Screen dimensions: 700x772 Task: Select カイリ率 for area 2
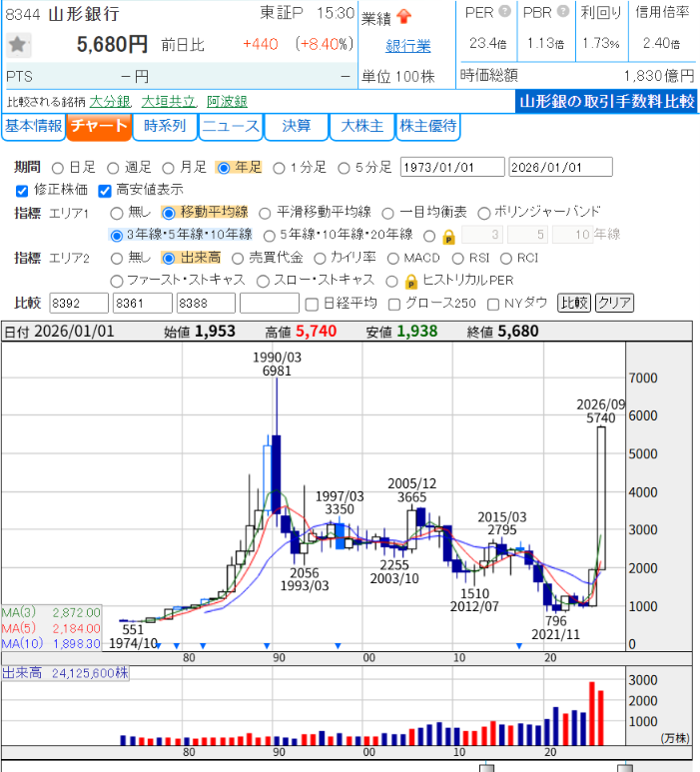[x=320, y=259]
